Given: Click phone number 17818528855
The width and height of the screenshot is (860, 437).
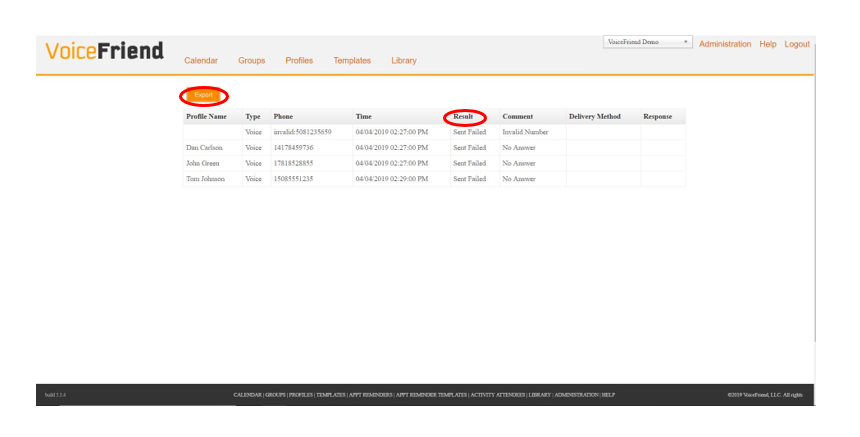Looking at the screenshot, I should pos(293,163).
